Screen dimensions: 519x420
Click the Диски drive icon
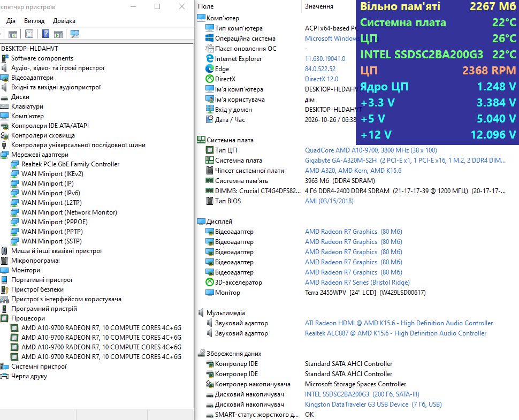5,97
